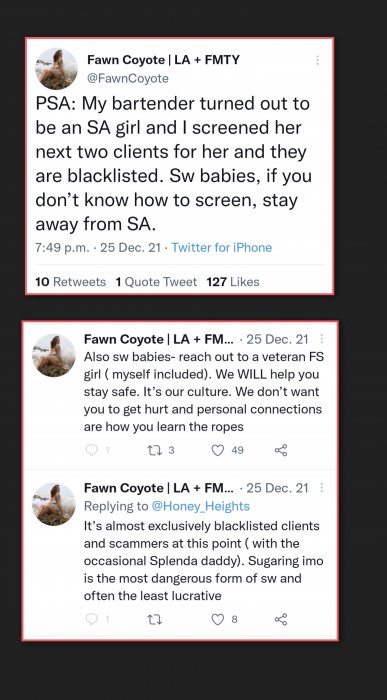Retweet the 'Sugaring imo' tweet
Viewport: 387px width, 700px height.
[154, 619]
